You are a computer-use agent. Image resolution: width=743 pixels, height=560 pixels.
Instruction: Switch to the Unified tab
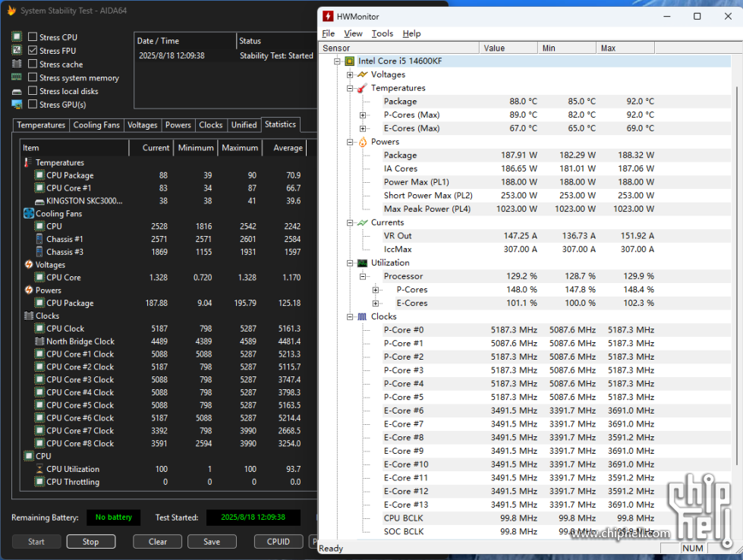(x=244, y=125)
